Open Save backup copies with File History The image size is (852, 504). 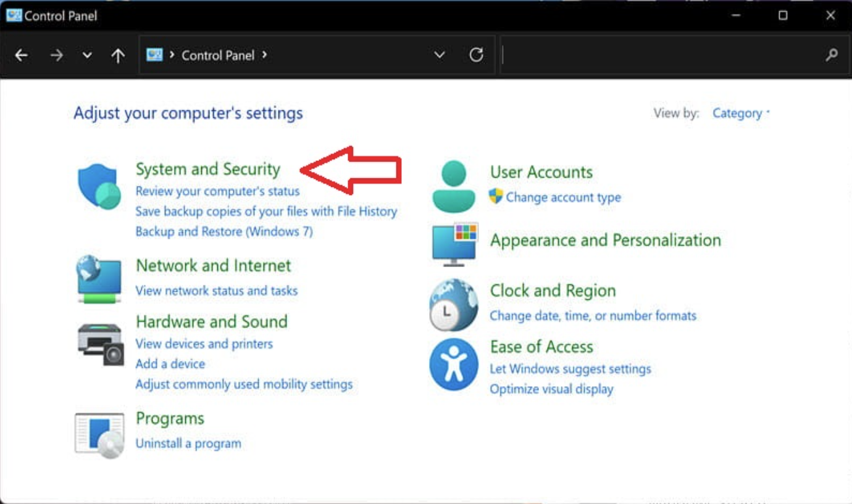click(x=266, y=212)
